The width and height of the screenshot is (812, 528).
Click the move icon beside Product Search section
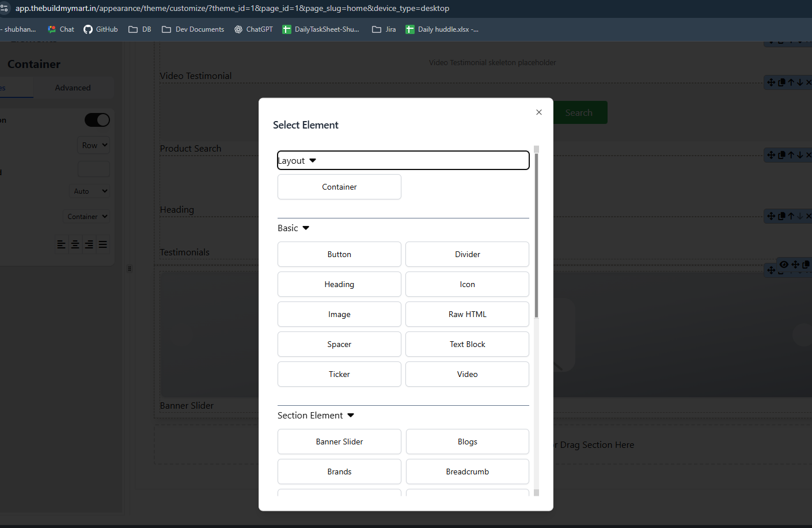coord(771,155)
